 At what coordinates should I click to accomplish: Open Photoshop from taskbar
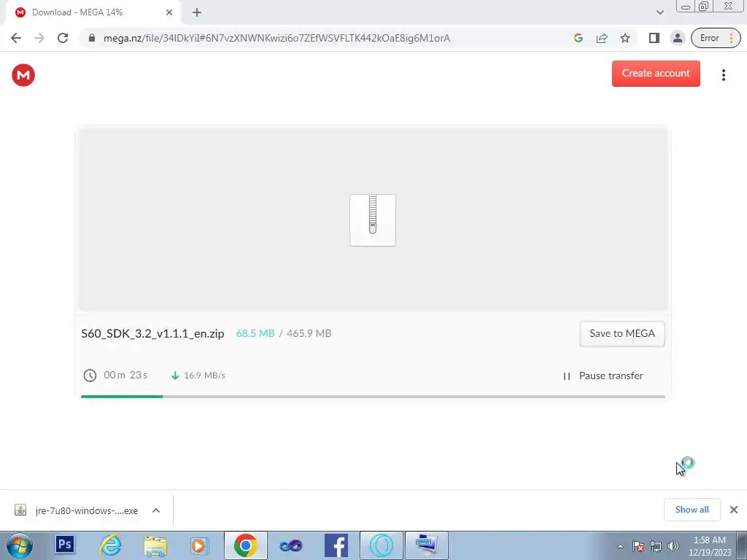(x=65, y=544)
